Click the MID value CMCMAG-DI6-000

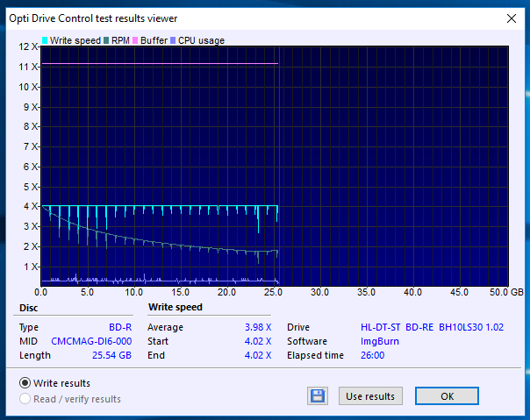(x=91, y=341)
